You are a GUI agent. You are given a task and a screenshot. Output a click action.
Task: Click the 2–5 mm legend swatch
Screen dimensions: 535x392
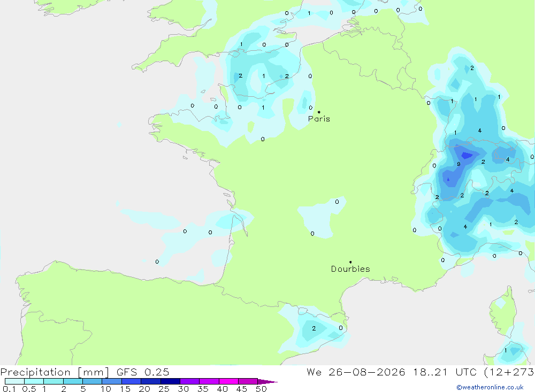pyautogui.click(x=73, y=381)
